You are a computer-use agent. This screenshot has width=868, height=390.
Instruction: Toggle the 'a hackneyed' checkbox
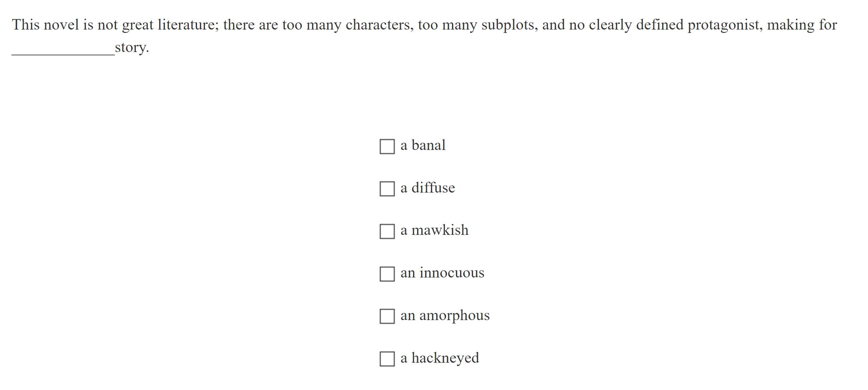tap(387, 359)
